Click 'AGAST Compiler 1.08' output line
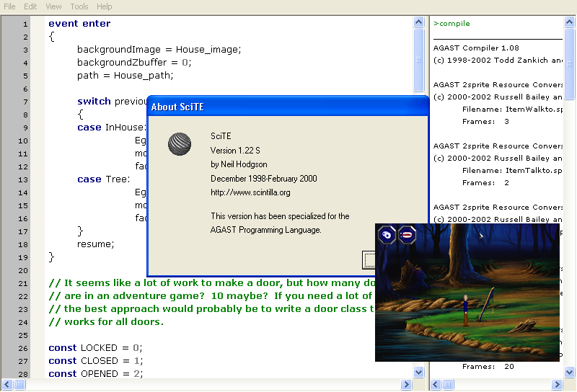Viewport: 577px width, 392px height. tap(476, 48)
